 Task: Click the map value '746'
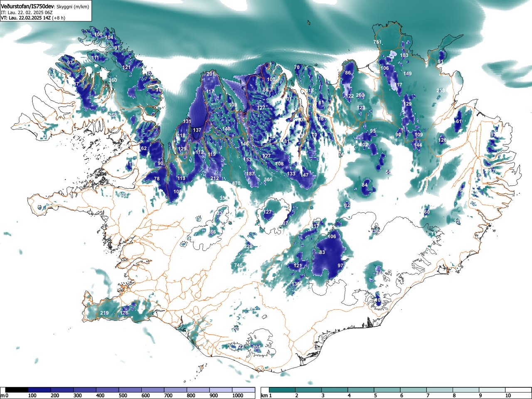coord(238,266)
